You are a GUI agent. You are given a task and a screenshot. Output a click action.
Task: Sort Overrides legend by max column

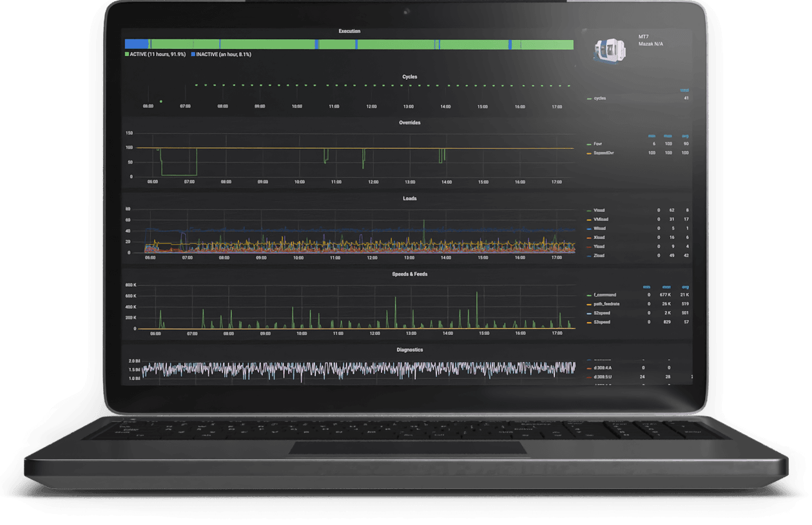[x=669, y=136]
